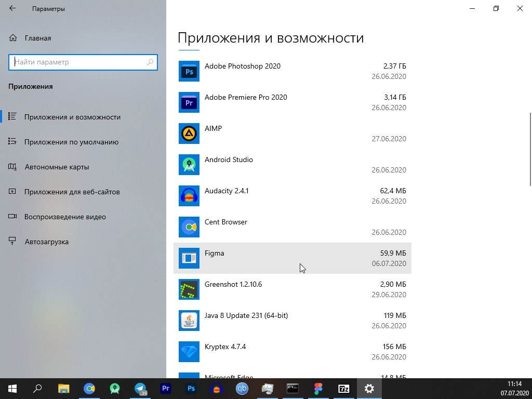Click the 27.06.2020 install date
Image resolution: width=532 pixels, height=399 pixels.
coord(389,139)
